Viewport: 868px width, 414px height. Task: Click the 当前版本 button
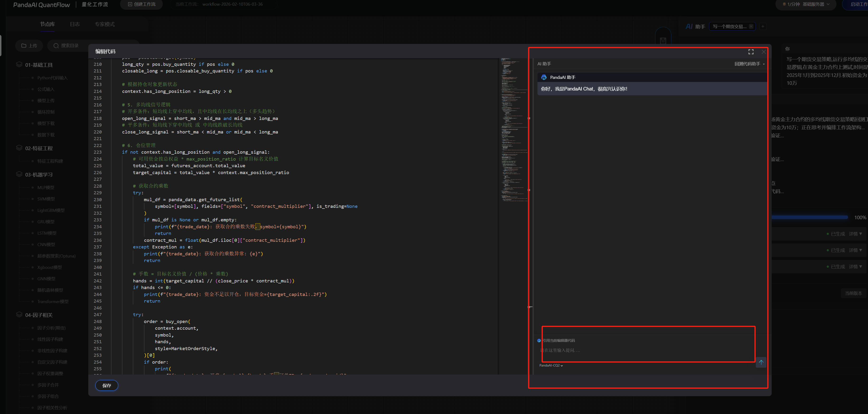pos(853,293)
